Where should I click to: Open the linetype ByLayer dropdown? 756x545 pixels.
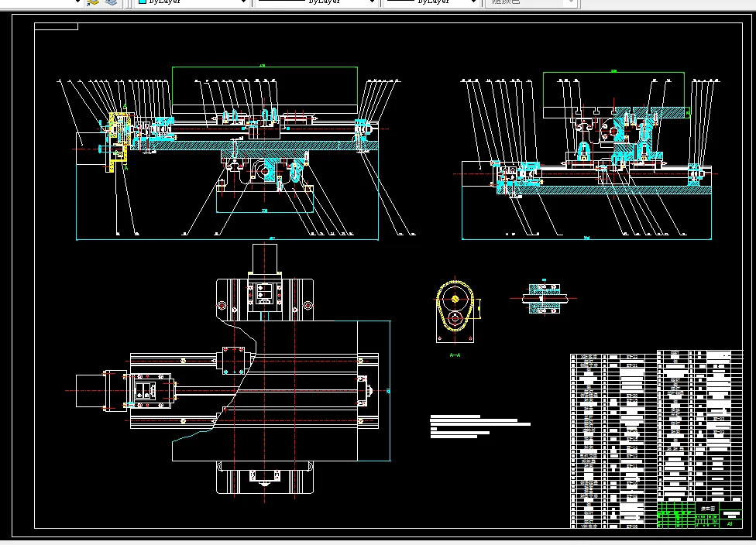(316, 2)
